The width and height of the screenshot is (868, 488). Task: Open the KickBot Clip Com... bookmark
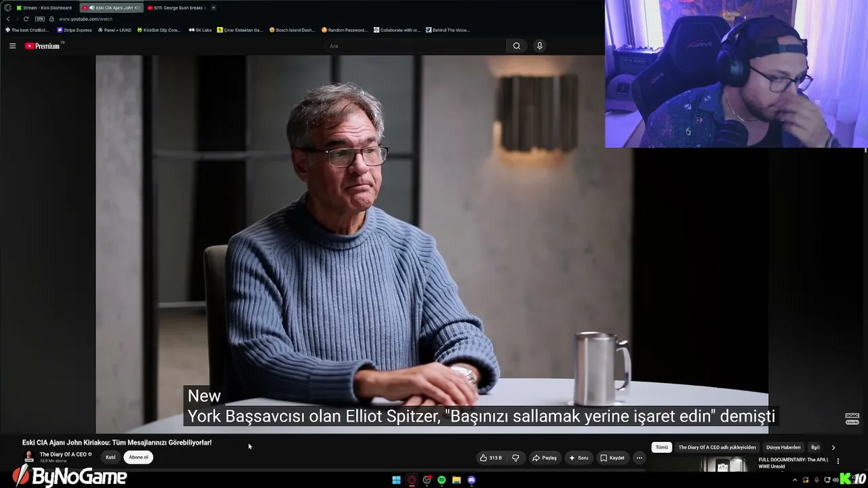point(159,30)
